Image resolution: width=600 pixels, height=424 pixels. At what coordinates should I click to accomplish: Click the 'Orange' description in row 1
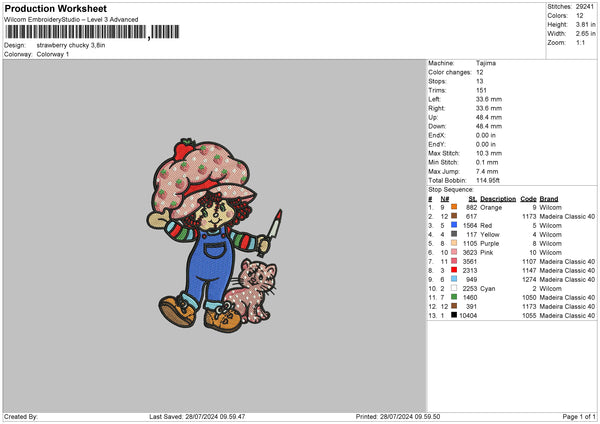pyautogui.click(x=491, y=207)
